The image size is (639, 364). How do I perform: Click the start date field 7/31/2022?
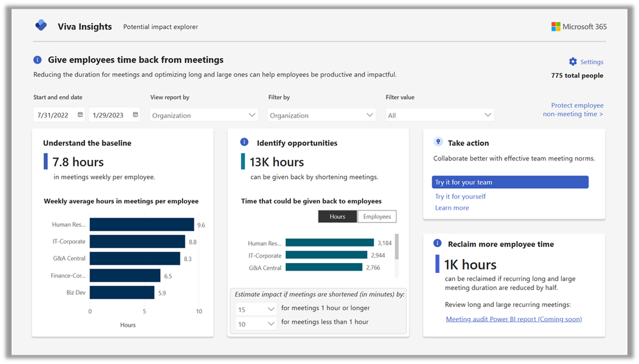[x=59, y=115]
